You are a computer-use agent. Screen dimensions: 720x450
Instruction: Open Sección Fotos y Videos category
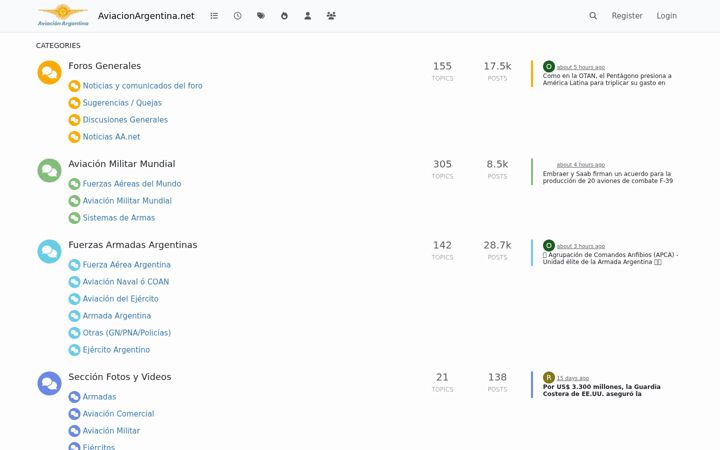pos(120,377)
